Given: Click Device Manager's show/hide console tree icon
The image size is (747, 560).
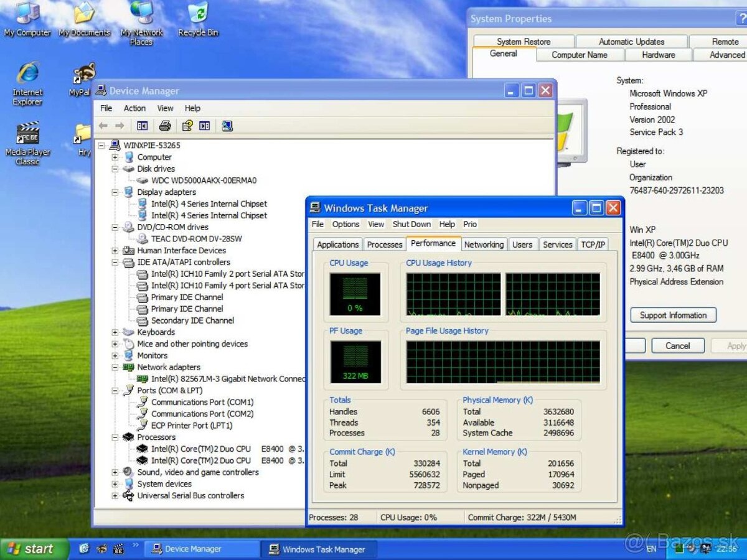Looking at the screenshot, I should pos(142,125).
